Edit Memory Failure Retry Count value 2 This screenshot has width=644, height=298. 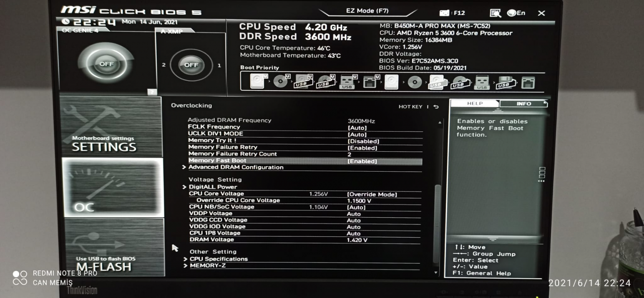pos(349,155)
